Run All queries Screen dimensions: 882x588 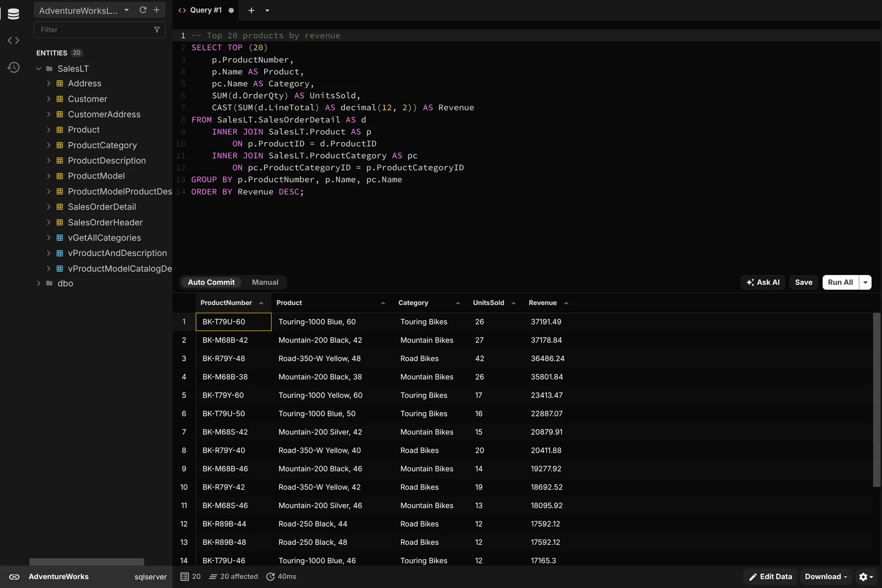[x=840, y=282]
